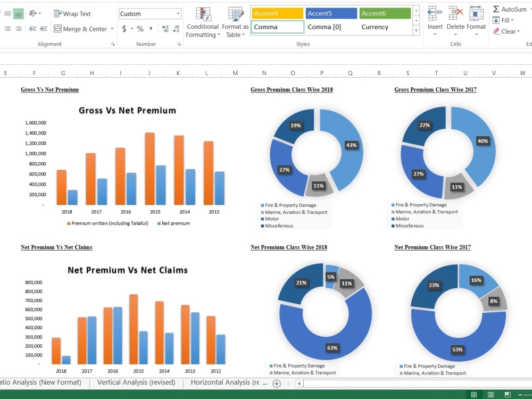The width and height of the screenshot is (532, 399).
Task: Move styles gallery down one row
Action: point(417,21)
